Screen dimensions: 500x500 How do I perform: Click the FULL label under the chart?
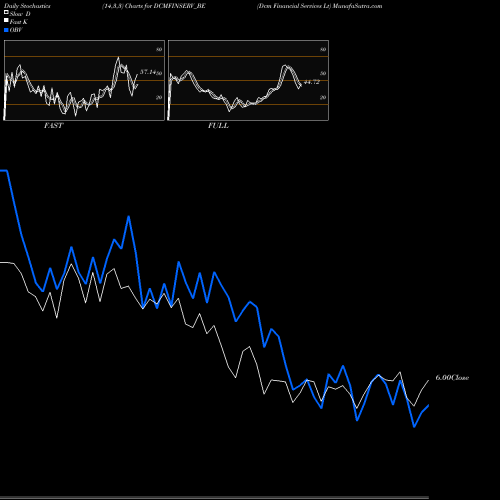[x=218, y=126]
